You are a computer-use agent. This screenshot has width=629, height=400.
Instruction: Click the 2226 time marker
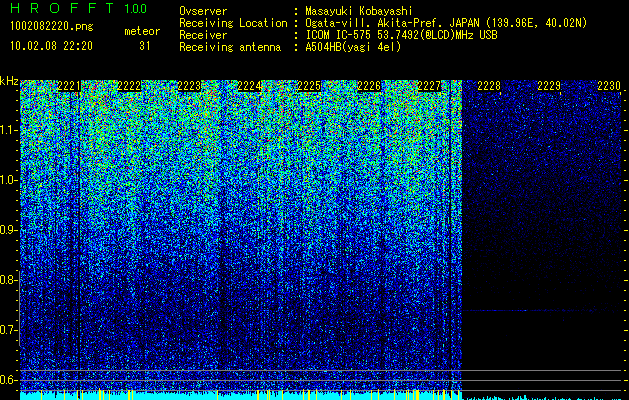tap(369, 86)
